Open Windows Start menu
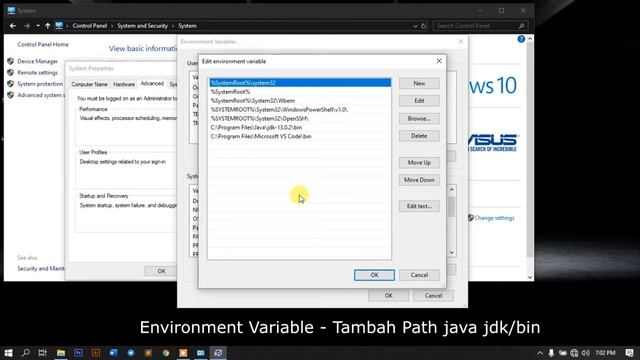 point(8,353)
